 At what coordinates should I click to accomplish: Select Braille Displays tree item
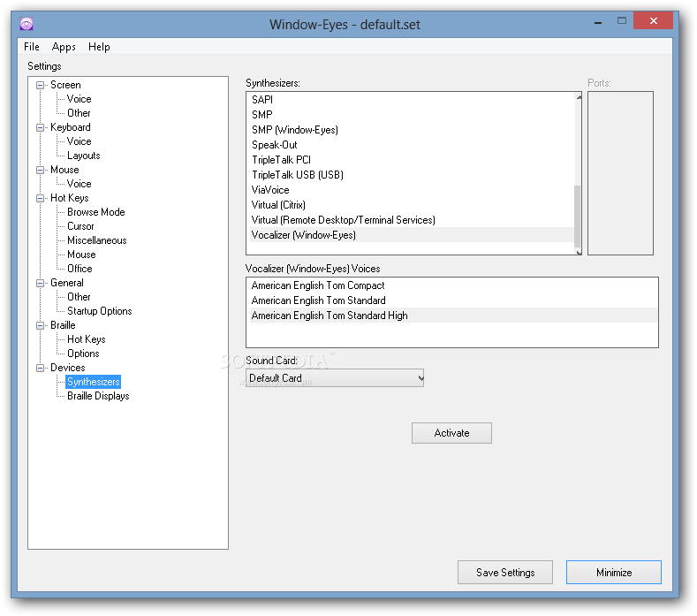[98, 396]
